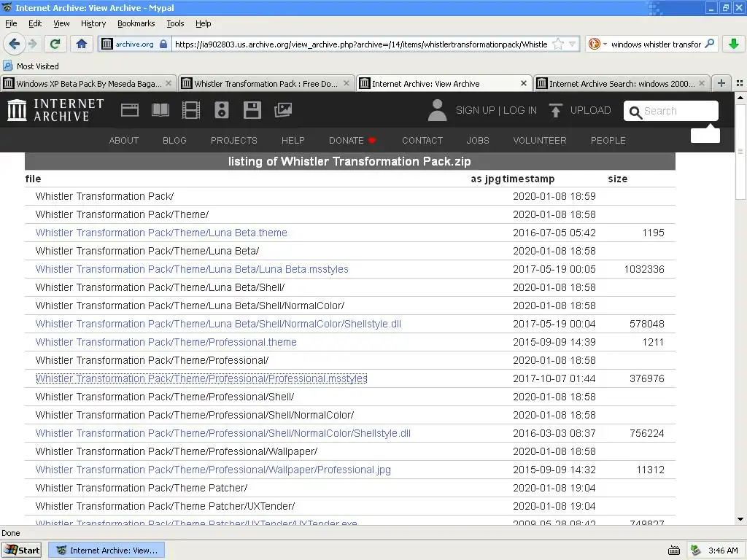Open the Edit menu

point(35,23)
